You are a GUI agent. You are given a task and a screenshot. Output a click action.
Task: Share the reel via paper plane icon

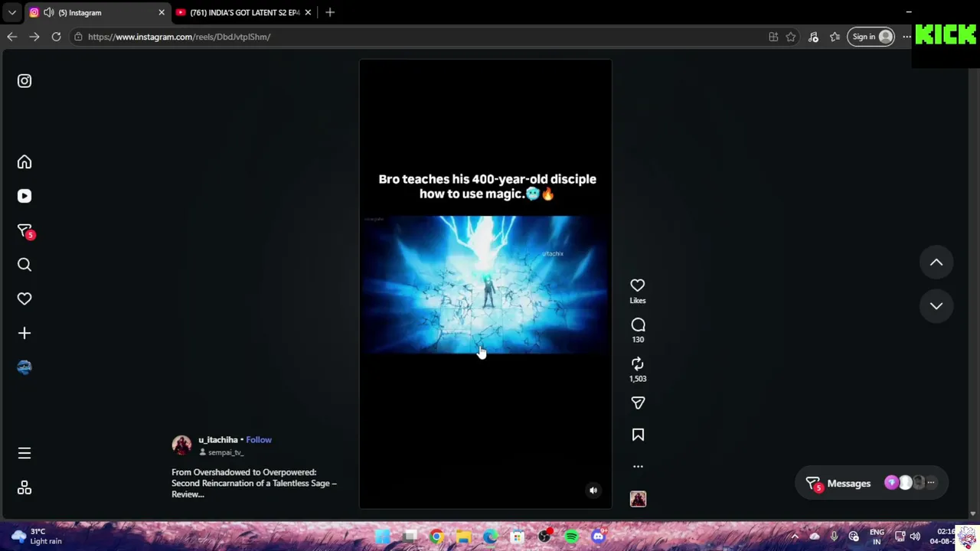pos(638,403)
